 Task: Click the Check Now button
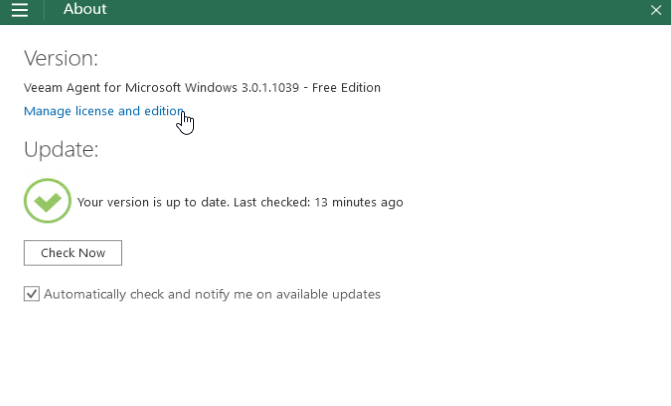click(x=73, y=253)
